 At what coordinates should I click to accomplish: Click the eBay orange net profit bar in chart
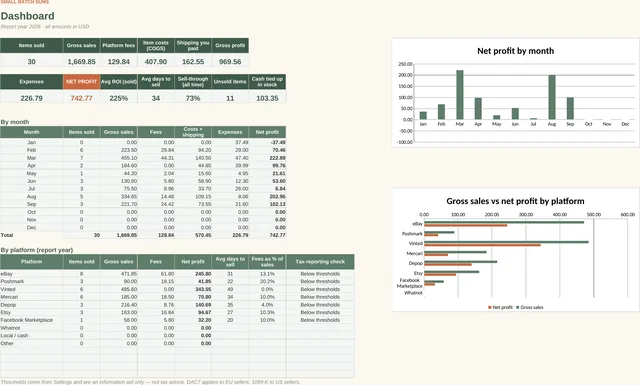click(x=465, y=225)
